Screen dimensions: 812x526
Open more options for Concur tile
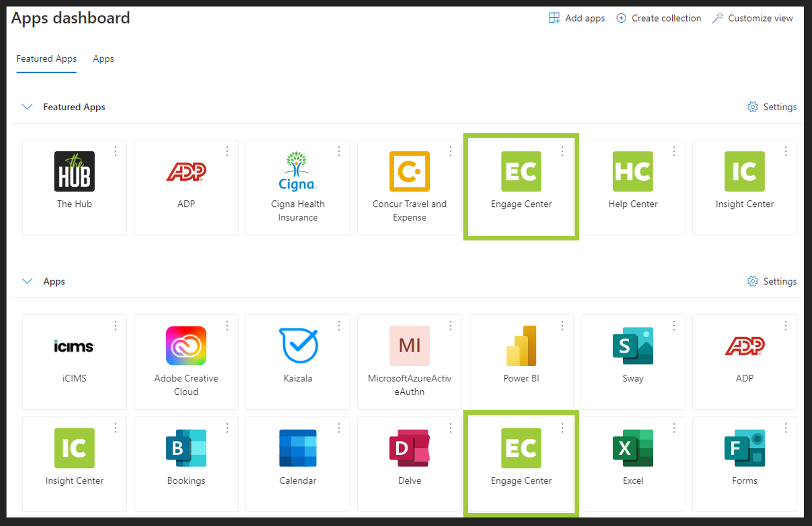451,151
